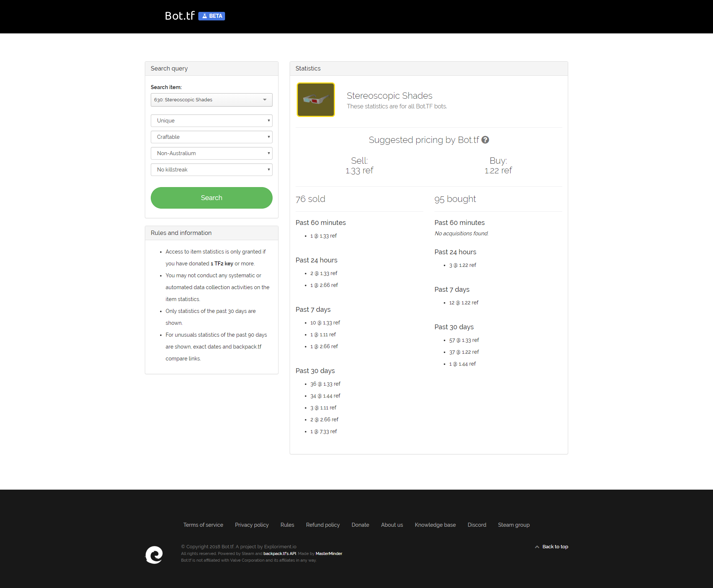Open the Terms of service link

coord(203,525)
